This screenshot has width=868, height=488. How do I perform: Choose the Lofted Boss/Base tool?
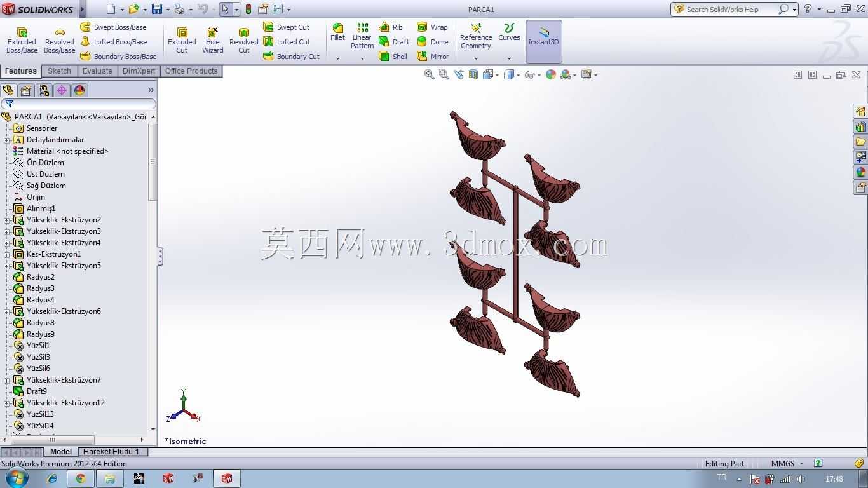[x=113, y=42]
